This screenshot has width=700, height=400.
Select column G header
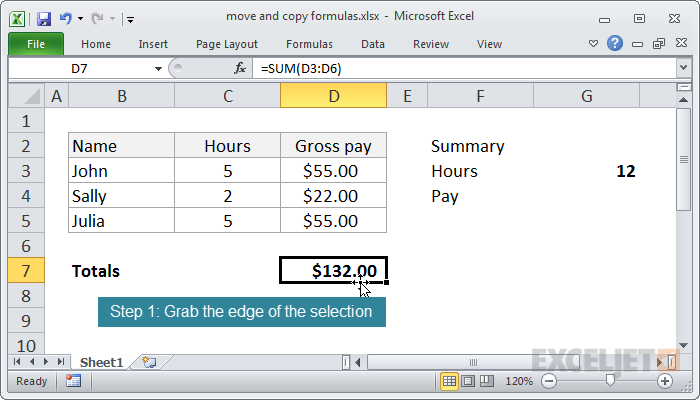point(587,96)
